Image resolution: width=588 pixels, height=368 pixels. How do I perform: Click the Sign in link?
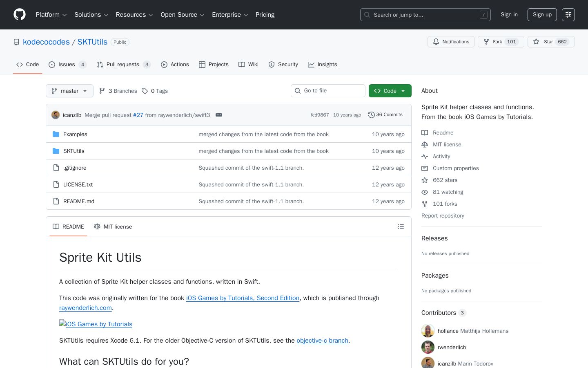[x=509, y=15]
